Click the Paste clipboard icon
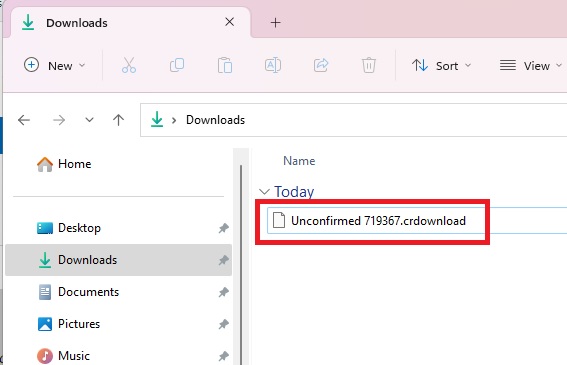Image resolution: width=567 pixels, height=365 pixels. [x=225, y=65]
